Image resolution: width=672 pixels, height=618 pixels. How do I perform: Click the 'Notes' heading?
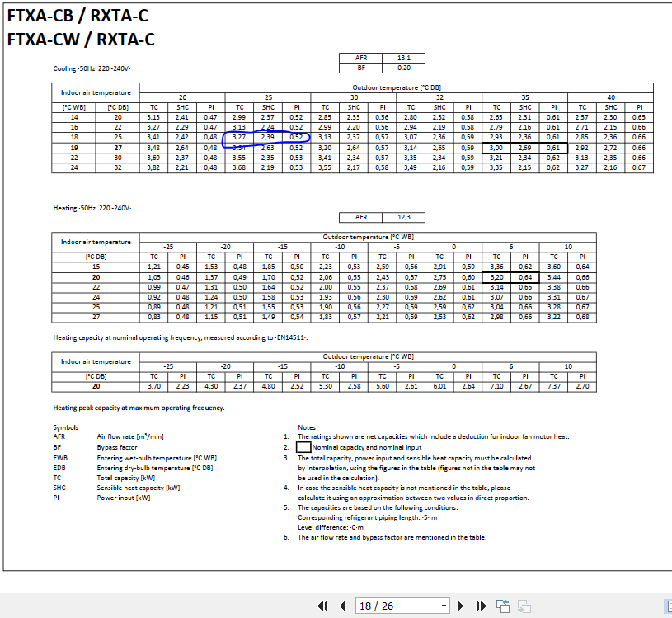(307, 427)
